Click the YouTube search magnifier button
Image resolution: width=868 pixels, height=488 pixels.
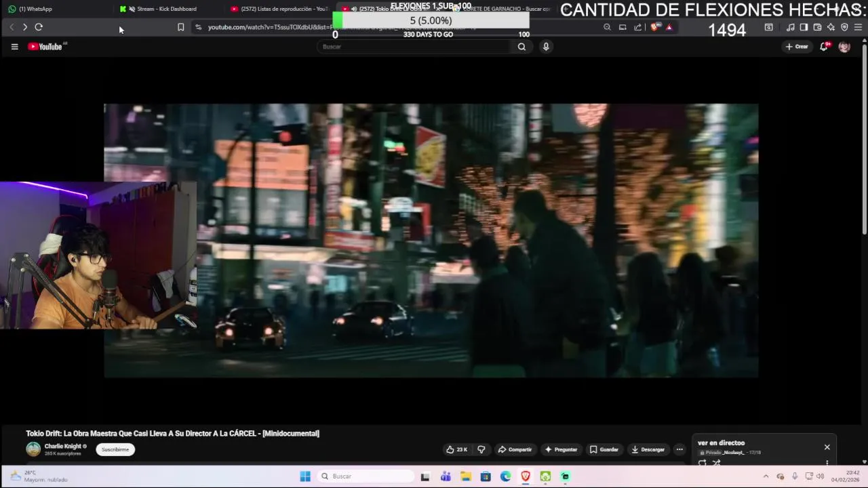pyautogui.click(x=521, y=47)
